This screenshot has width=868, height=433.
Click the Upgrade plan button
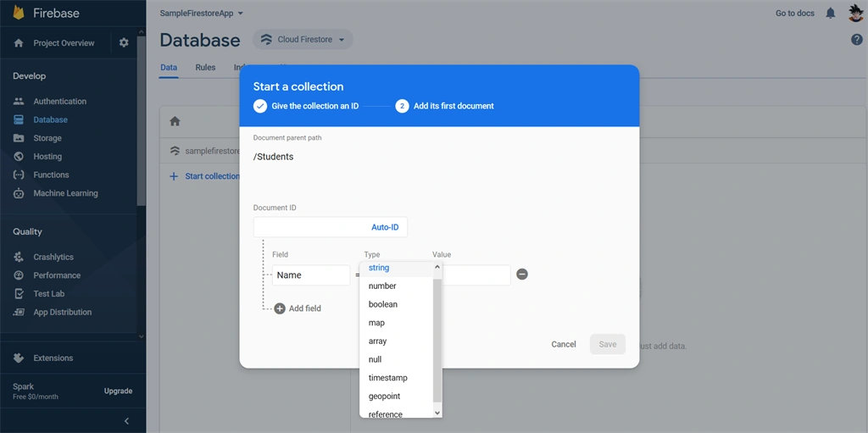[118, 391]
